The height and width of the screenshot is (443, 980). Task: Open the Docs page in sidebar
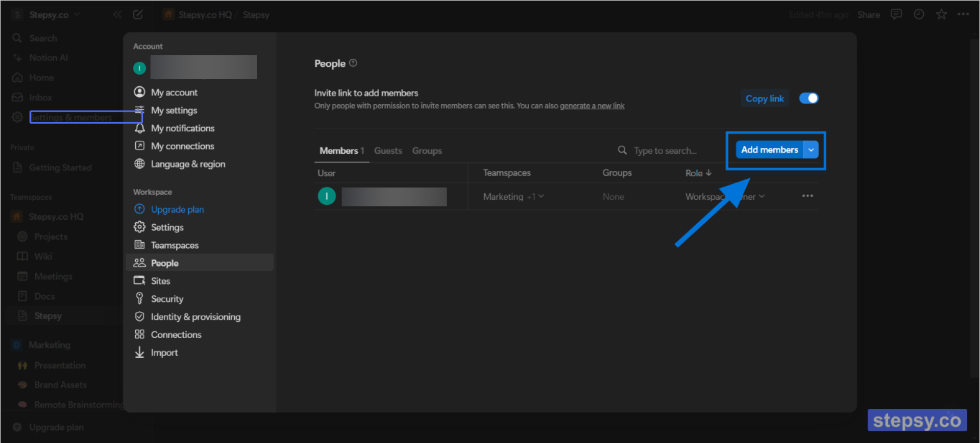click(44, 296)
